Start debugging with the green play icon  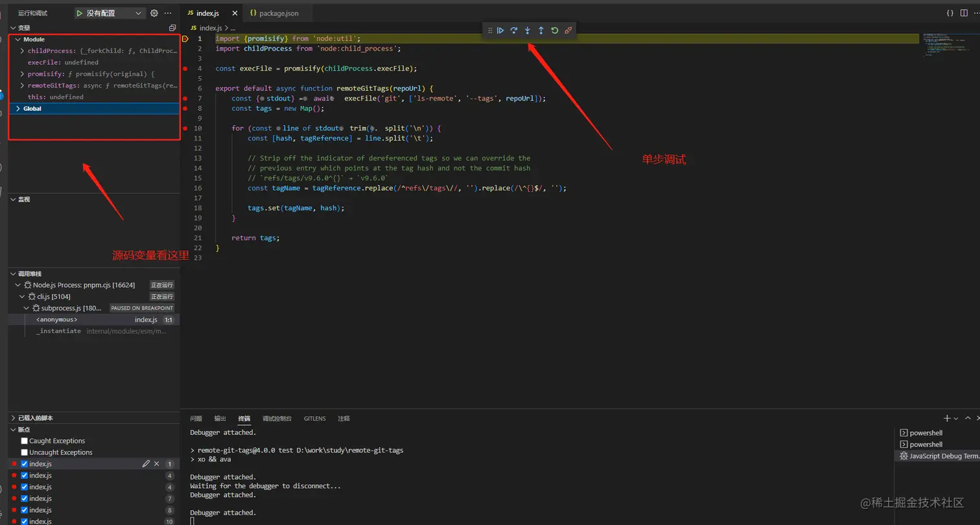80,13
